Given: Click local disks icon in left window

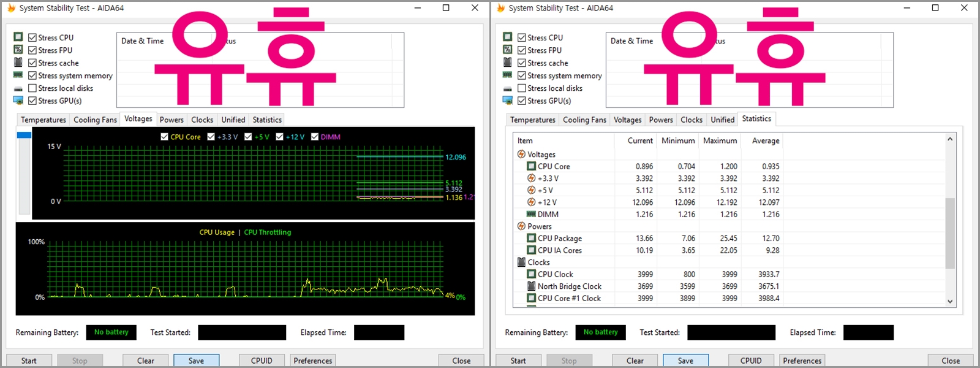Looking at the screenshot, I should pos(18,88).
